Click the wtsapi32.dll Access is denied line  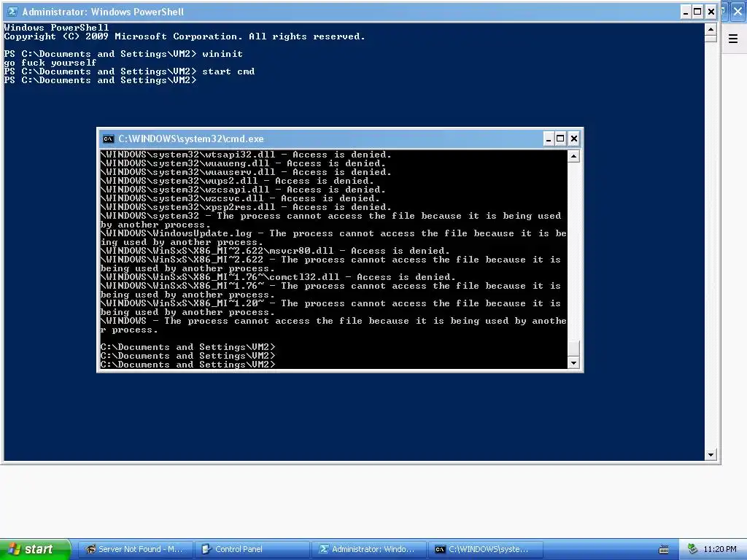pyautogui.click(x=246, y=155)
